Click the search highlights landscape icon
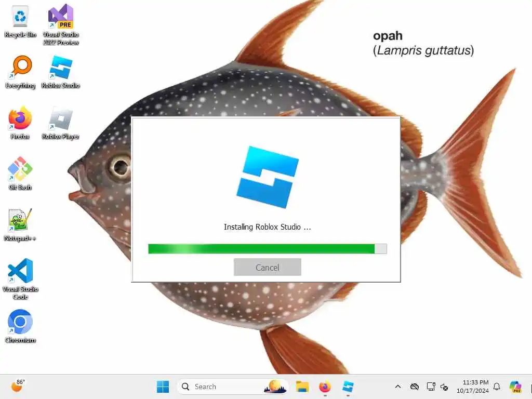Screen dimensions: 532x399 275,387
